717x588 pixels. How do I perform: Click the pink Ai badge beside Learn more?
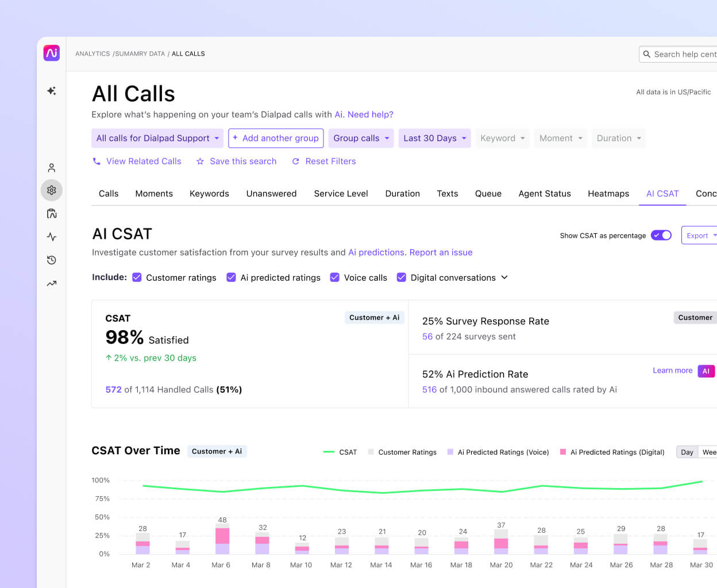pos(706,371)
